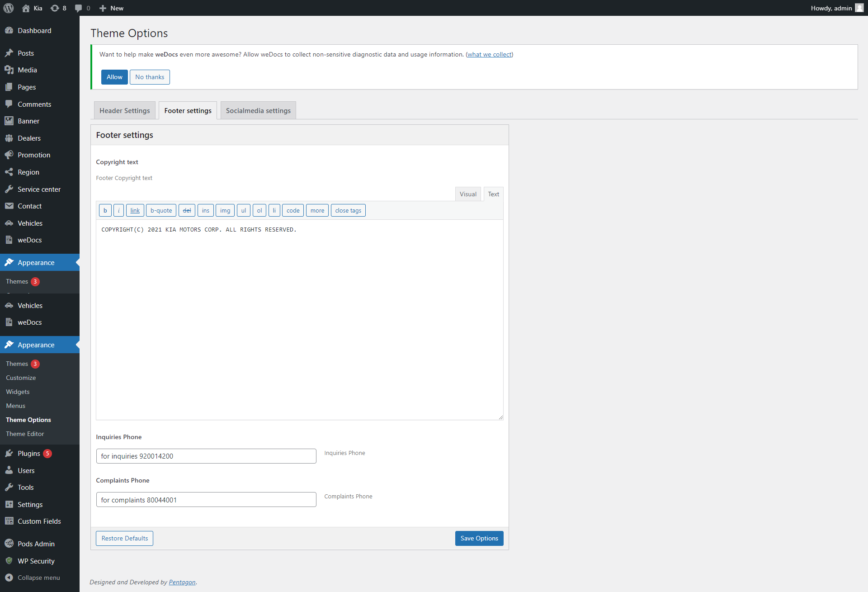This screenshot has height=592, width=868.
Task: Click the img quicktag button
Action: [225, 210]
